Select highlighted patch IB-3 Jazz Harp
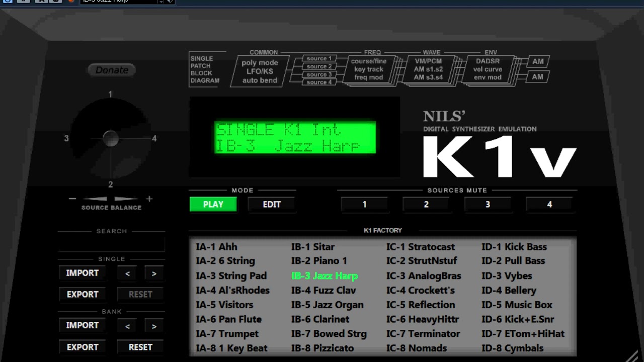Image resolution: width=644 pixels, height=362 pixels. click(325, 276)
